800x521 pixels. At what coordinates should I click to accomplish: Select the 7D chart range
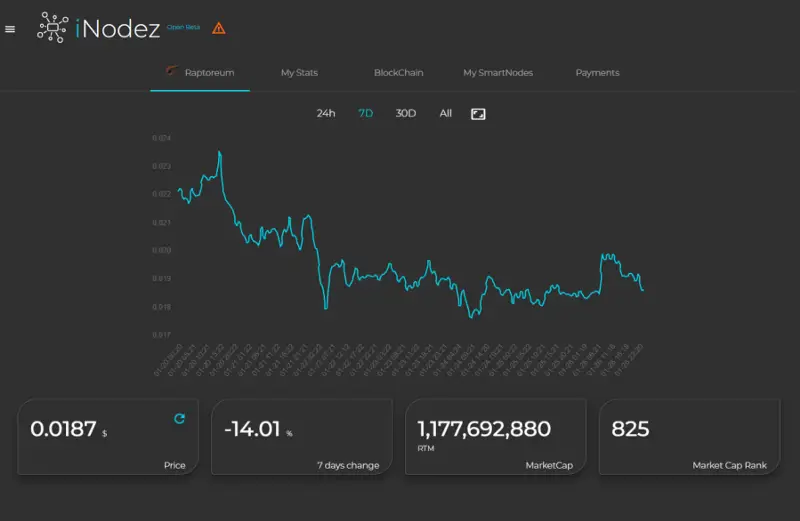click(365, 113)
